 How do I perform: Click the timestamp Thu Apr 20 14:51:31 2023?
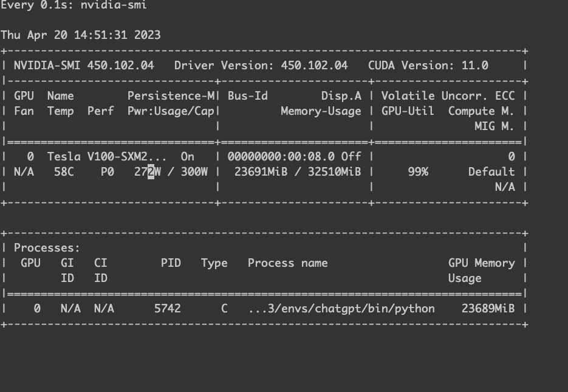point(81,35)
